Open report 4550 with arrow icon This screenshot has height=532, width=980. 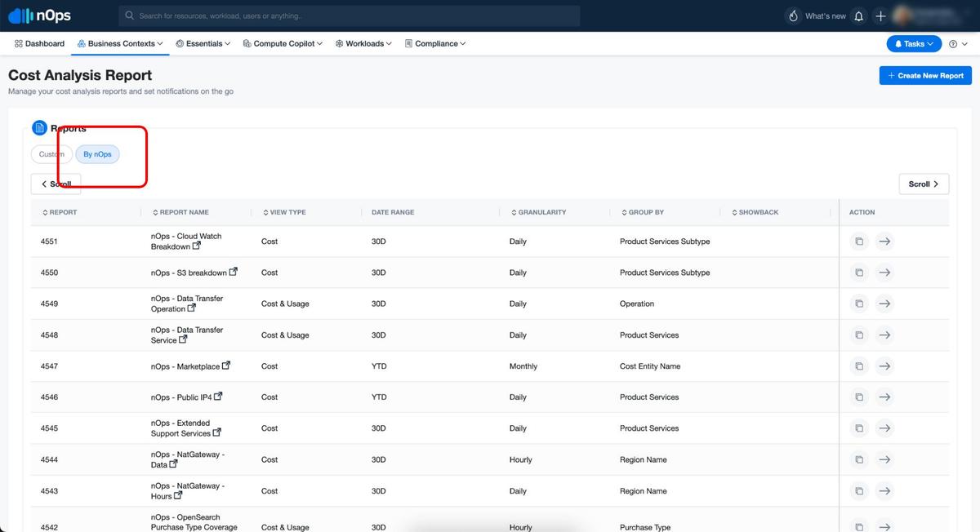pos(884,273)
